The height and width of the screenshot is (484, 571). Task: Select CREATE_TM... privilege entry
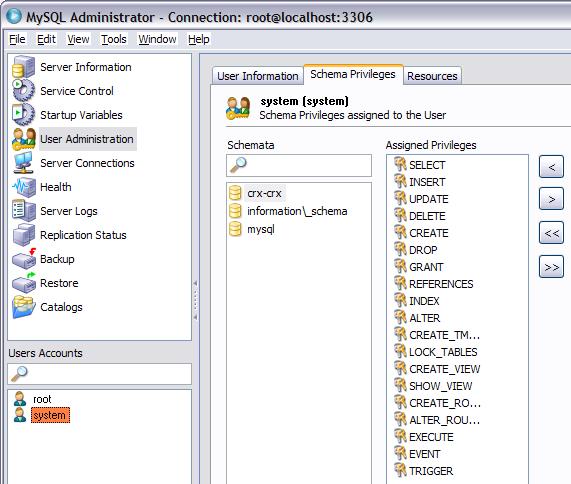click(445, 335)
